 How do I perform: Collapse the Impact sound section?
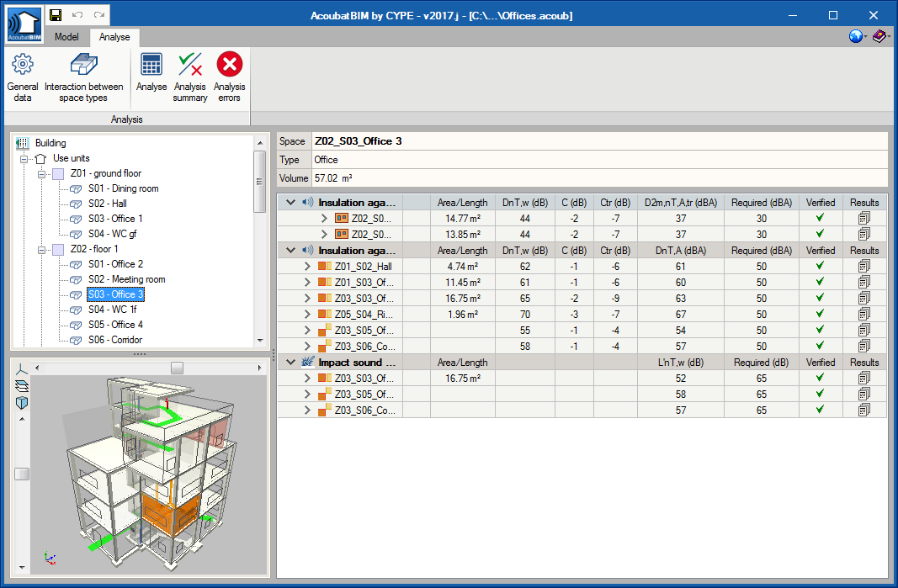[290, 363]
